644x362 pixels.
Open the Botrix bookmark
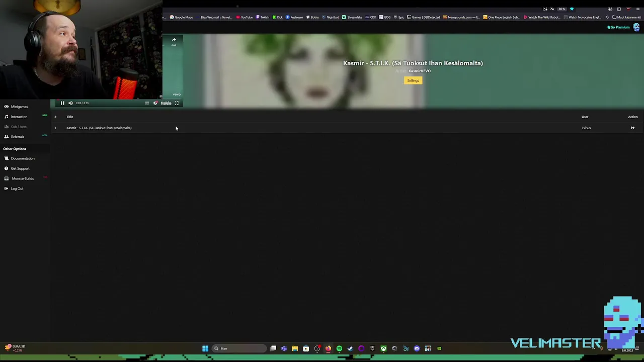pos(312,17)
